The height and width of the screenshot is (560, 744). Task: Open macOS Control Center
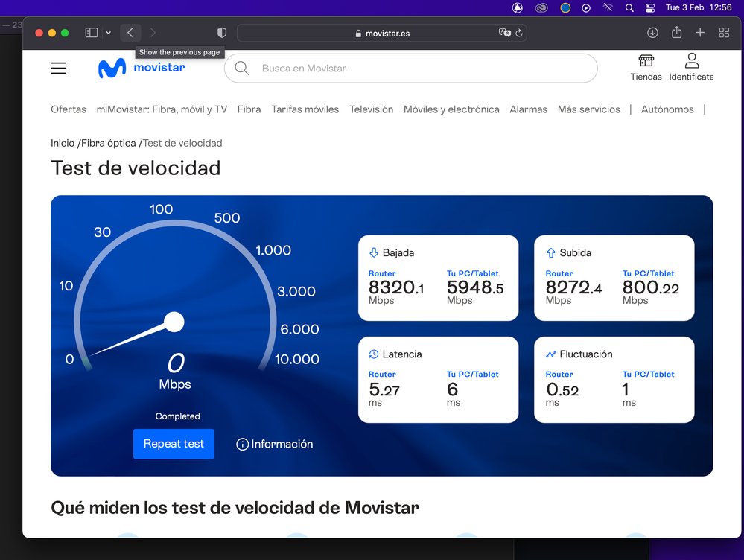tap(650, 8)
